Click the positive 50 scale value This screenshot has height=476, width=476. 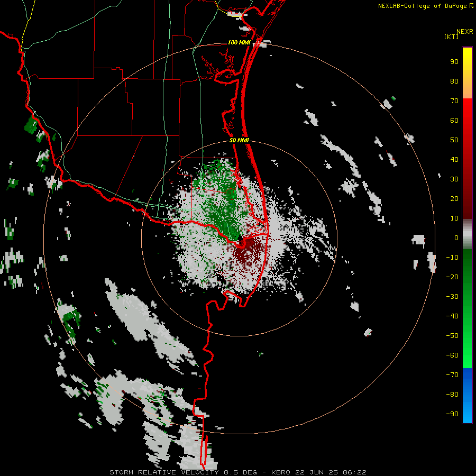[x=454, y=140]
